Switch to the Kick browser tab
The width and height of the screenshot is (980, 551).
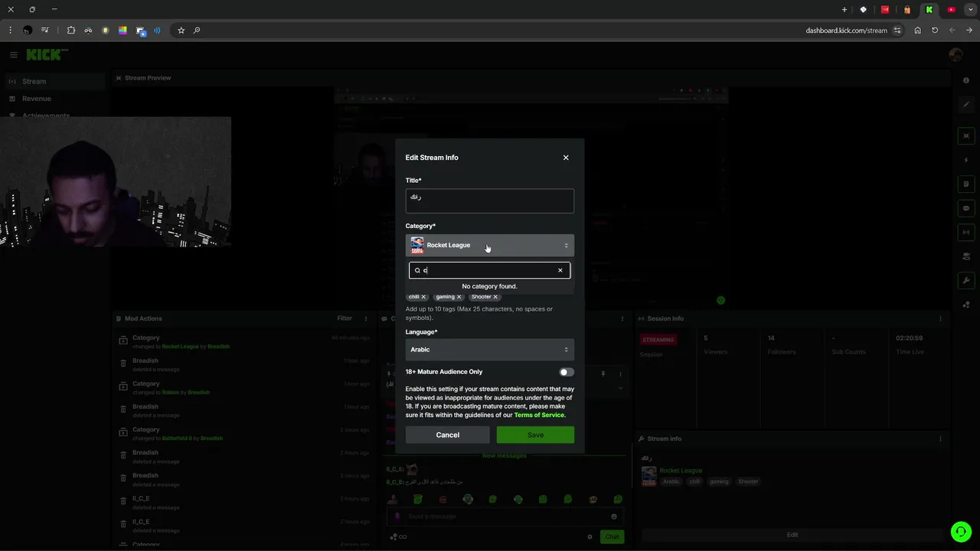click(929, 10)
